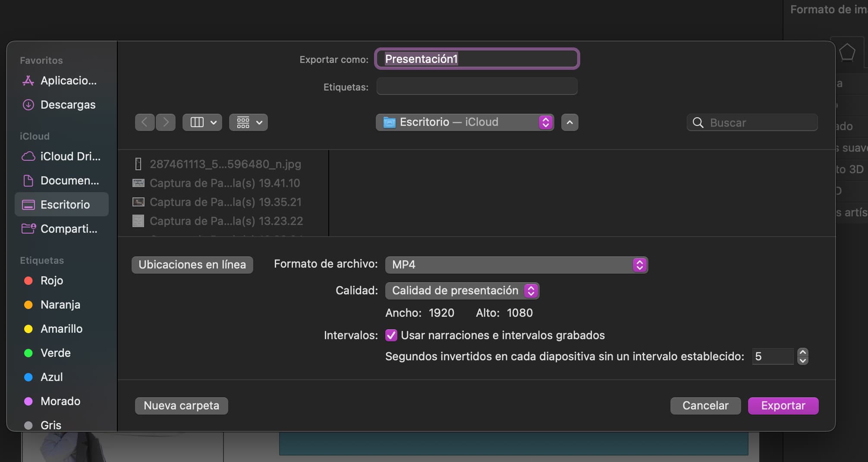Click the forward navigation arrow

tap(166, 122)
